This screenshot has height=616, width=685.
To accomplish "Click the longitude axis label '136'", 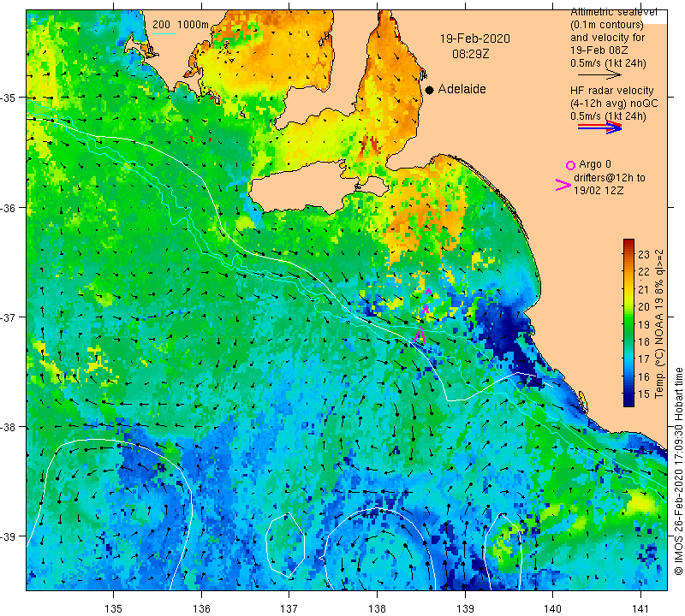I will coord(201,607).
